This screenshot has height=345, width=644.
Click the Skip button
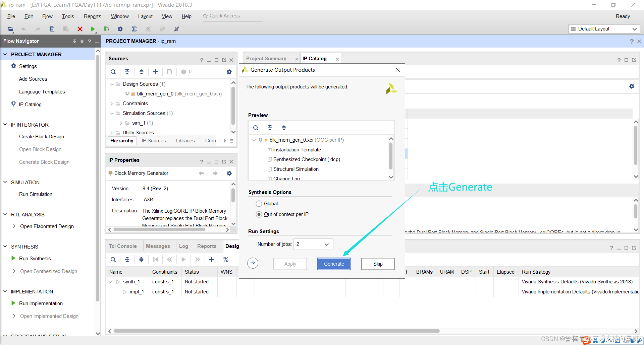[378, 264]
